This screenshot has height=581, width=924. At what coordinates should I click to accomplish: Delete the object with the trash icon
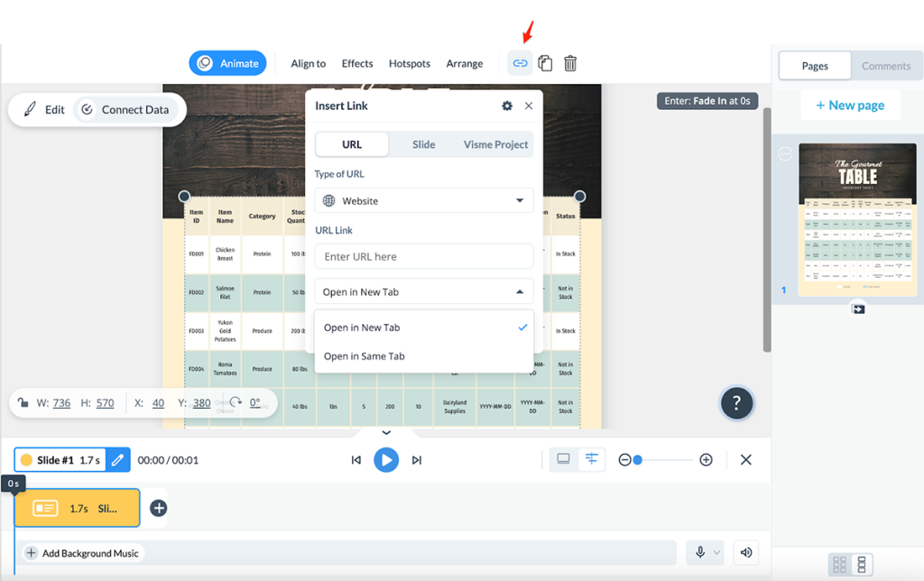pos(570,63)
